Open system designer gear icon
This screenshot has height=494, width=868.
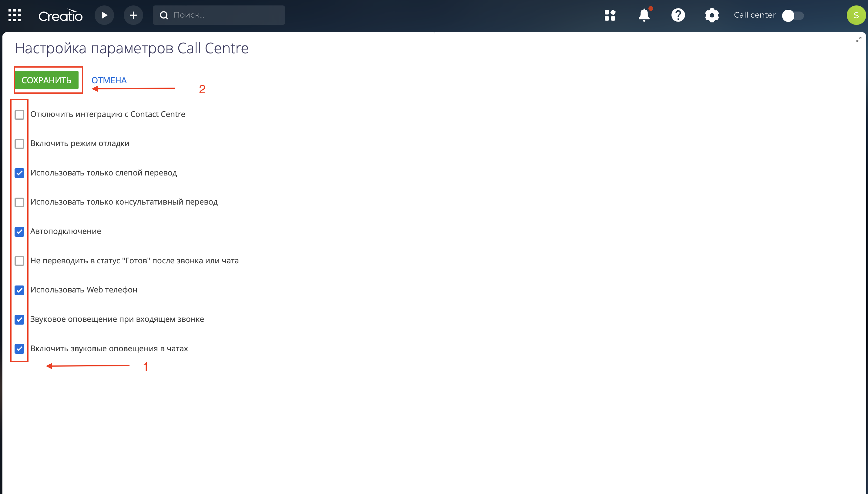(x=712, y=15)
